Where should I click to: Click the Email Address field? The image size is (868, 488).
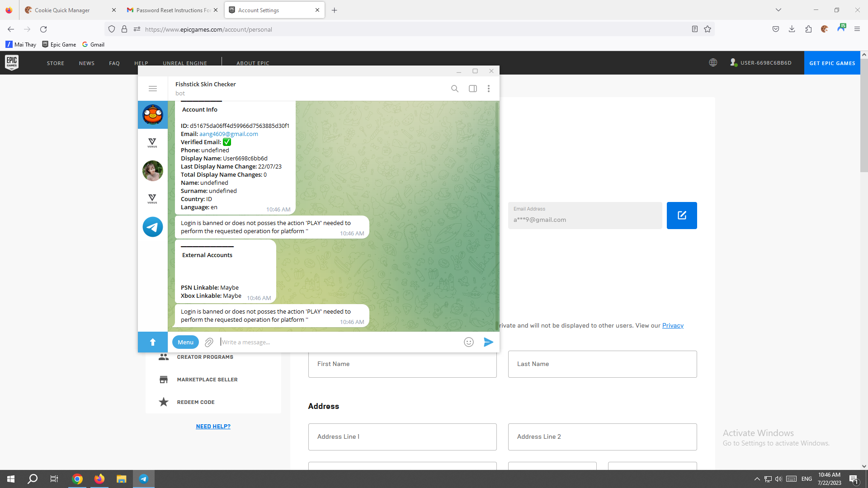tap(585, 216)
